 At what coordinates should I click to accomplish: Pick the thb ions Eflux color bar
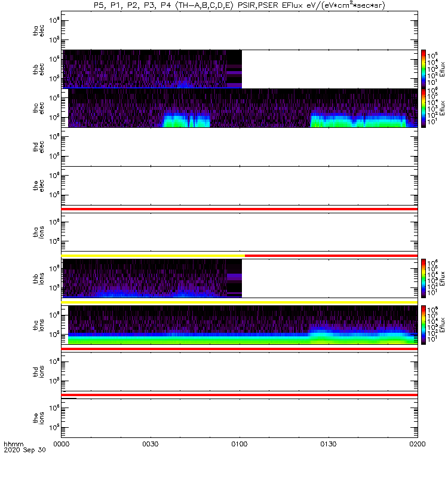424,278
